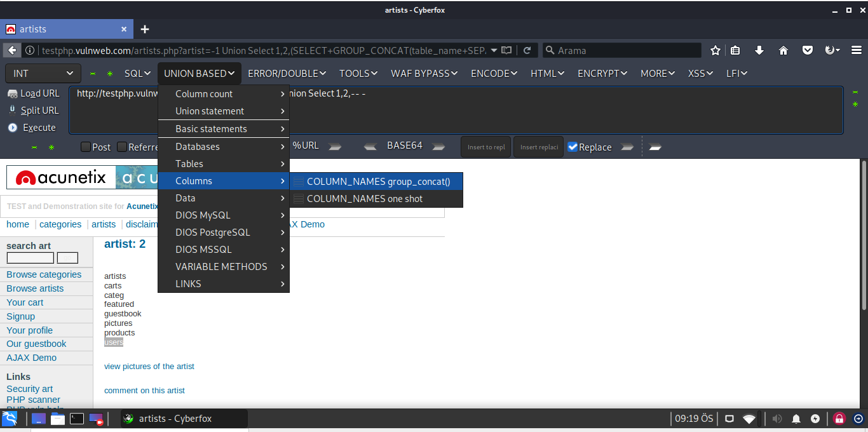Viewport: 868px width, 432px height.
Task: Click the Arama search field
Action: (626, 50)
